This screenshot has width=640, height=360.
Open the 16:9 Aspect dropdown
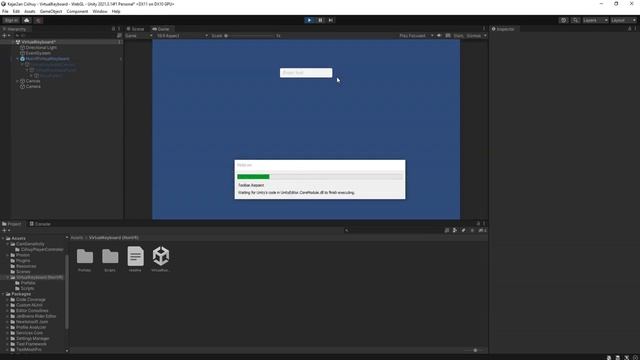tap(182, 36)
